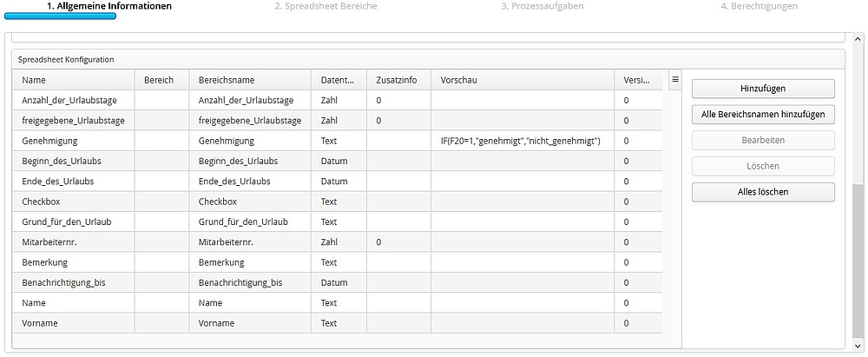Click the Bearbeiten button
The image size is (868, 357).
pos(763,140)
